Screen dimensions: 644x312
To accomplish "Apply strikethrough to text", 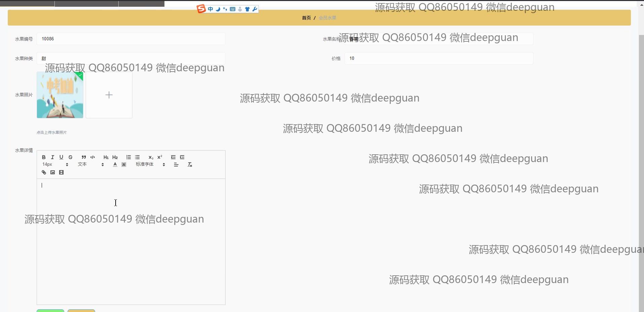I will click(x=70, y=157).
